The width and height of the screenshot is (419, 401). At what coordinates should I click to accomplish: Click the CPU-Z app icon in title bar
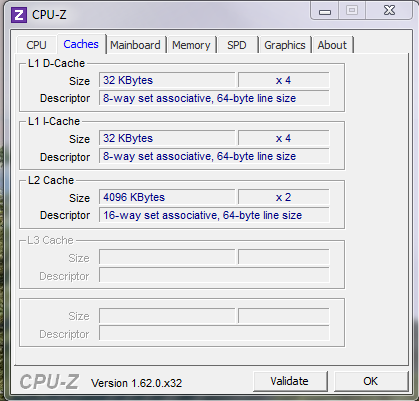coord(19,15)
